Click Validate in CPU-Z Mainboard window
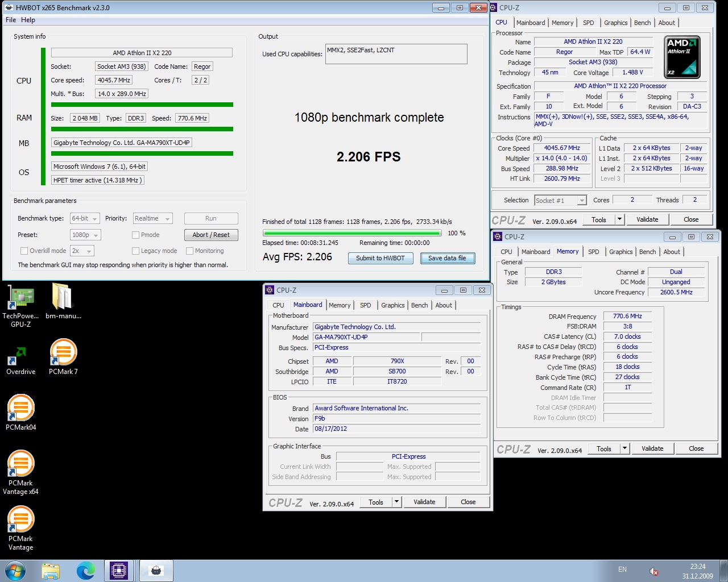Screen dimensions: 728x582 tap(424, 502)
